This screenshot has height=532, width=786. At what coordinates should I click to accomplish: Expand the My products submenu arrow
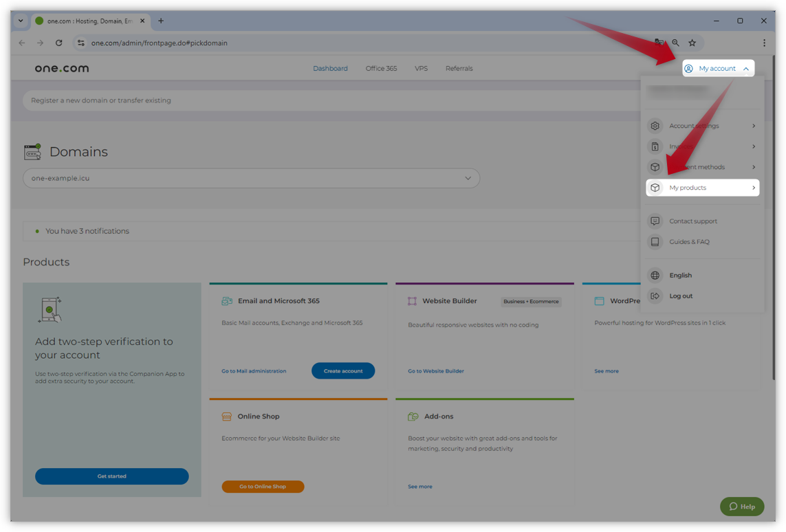[x=754, y=188]
